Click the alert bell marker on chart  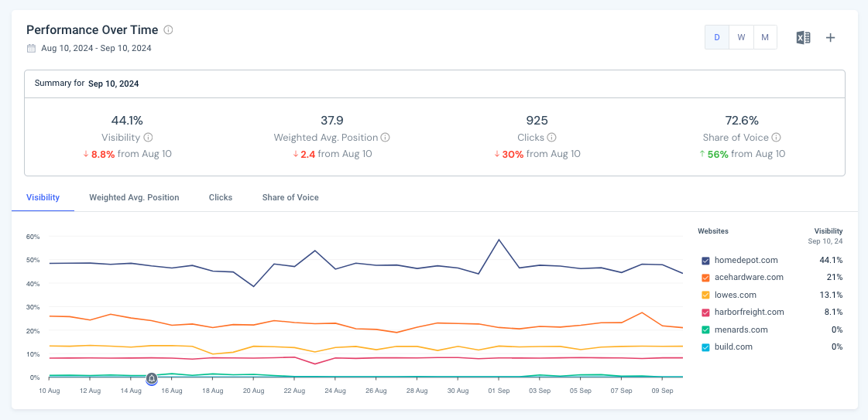(x=152, y=378)
